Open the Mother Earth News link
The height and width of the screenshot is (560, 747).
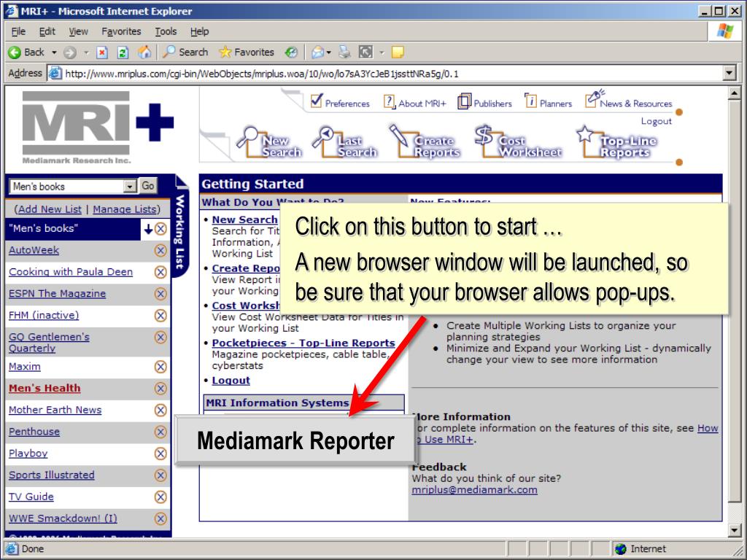[55, 410]
